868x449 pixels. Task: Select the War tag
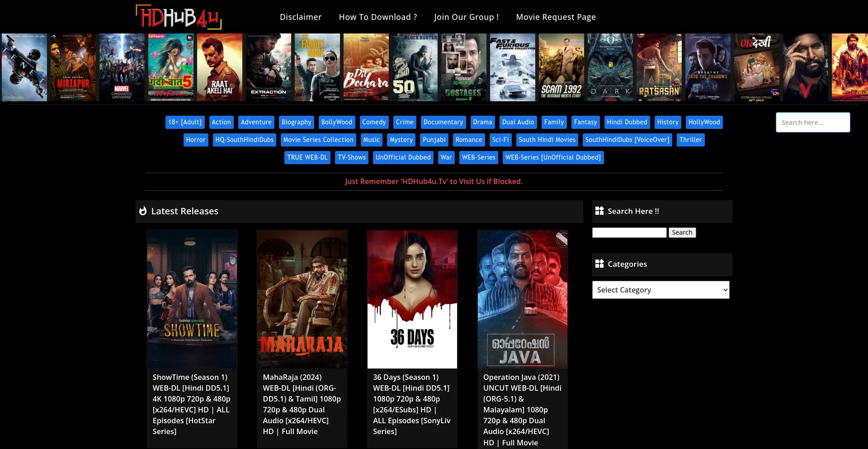447,157
